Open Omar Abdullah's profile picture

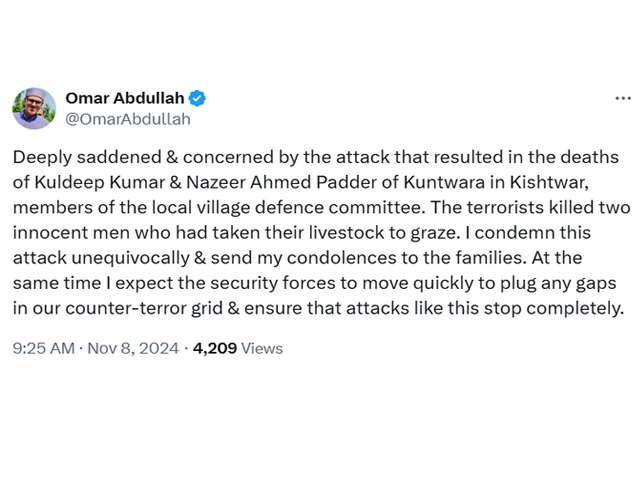pos(34,109)
